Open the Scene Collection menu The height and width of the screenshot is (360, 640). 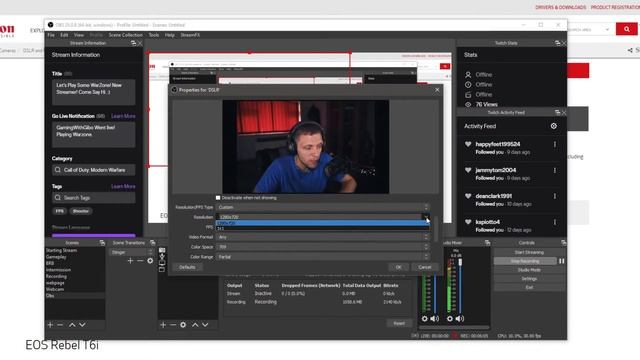click(126, 35)
